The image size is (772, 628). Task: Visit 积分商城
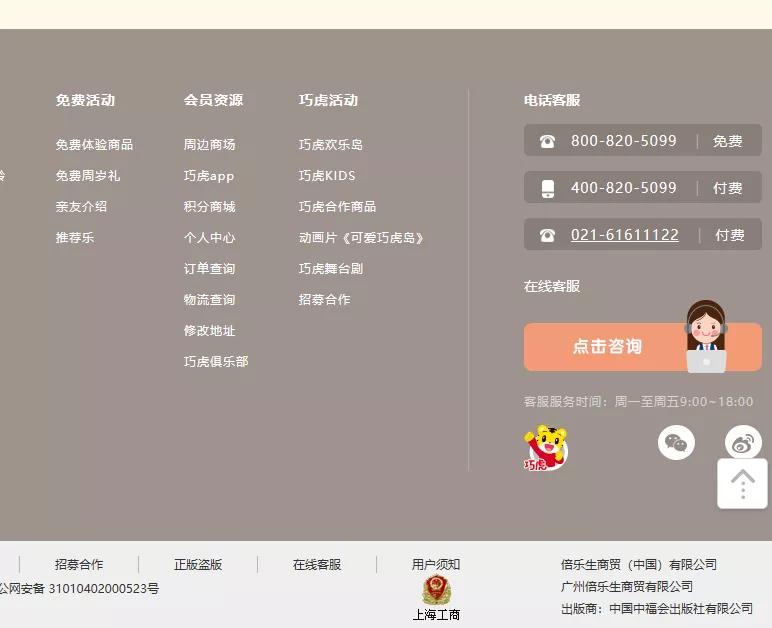tap(209, 207)
